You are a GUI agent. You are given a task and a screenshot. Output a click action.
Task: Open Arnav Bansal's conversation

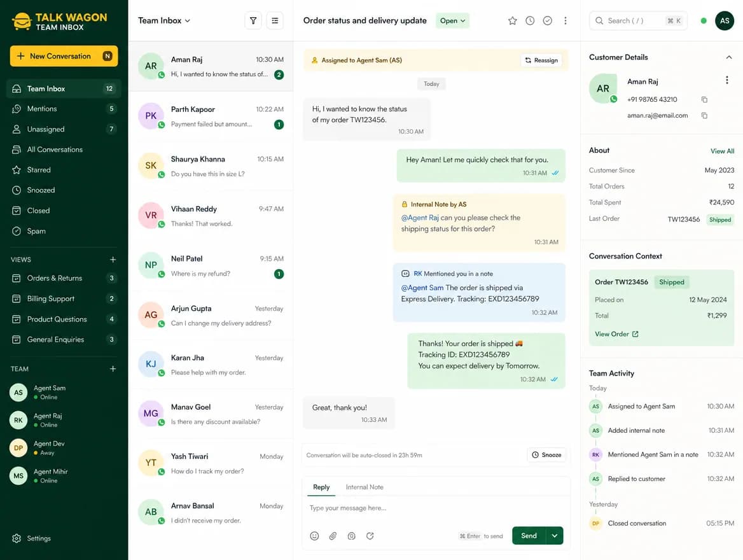coord(211,513)
